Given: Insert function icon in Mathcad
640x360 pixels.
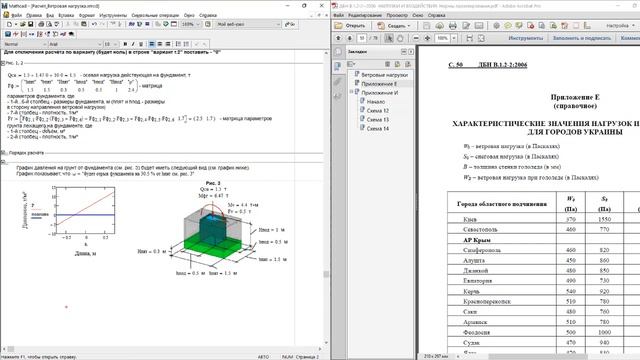Looking at the screenshot, I should point(132,24).
